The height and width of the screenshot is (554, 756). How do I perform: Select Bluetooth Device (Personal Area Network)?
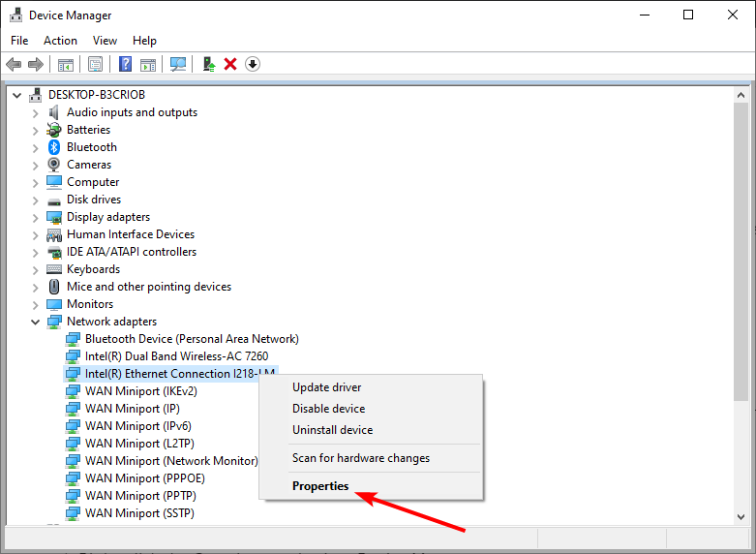click(192, 339)
